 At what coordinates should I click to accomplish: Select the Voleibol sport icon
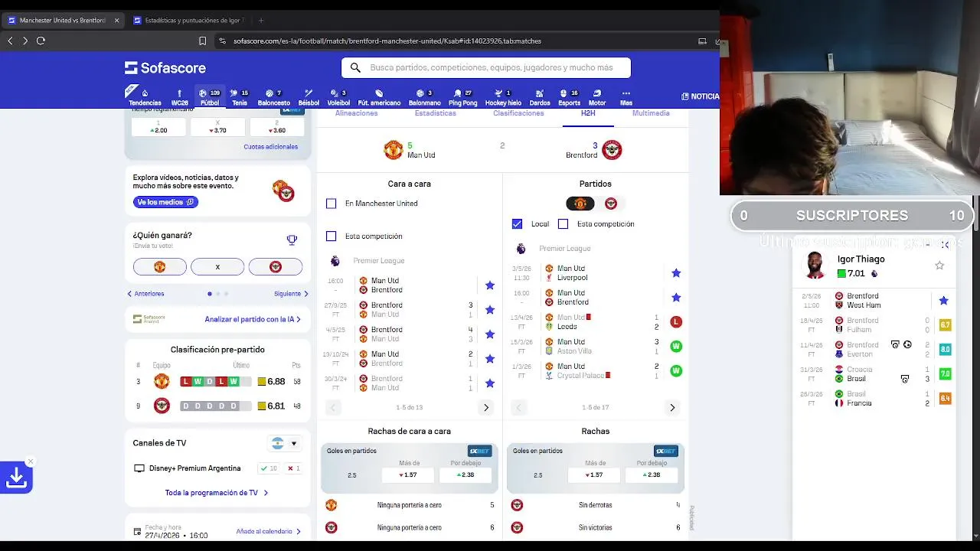pos(338,98)
